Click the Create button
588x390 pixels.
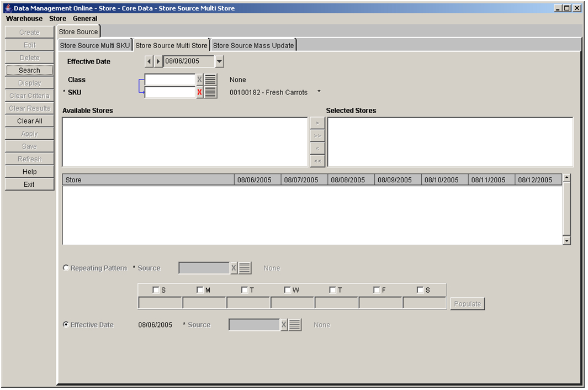pyautogui.click(x=30, y=33)
